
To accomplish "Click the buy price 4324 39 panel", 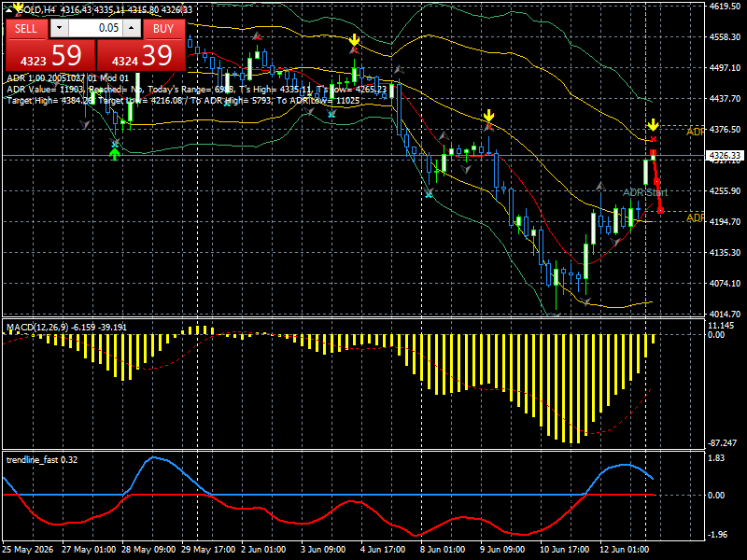I will pyautogui.click(x=142, y=55).
